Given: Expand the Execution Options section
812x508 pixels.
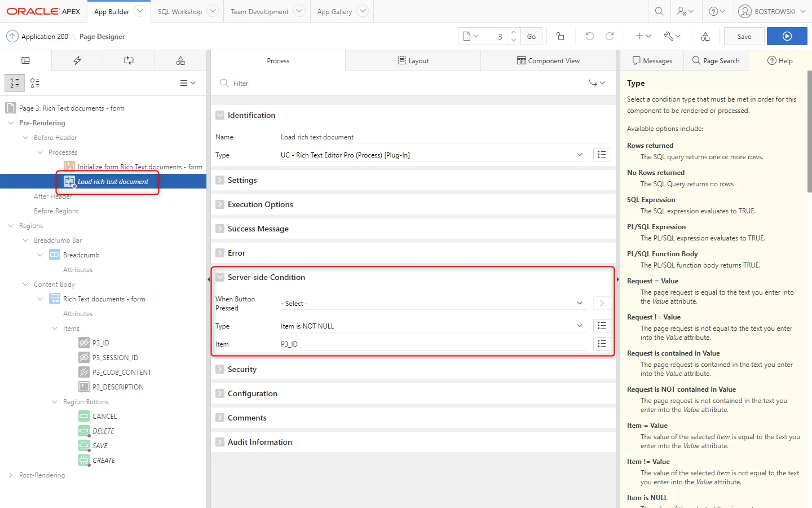Looking at the screenshot, I should (220, 204).
